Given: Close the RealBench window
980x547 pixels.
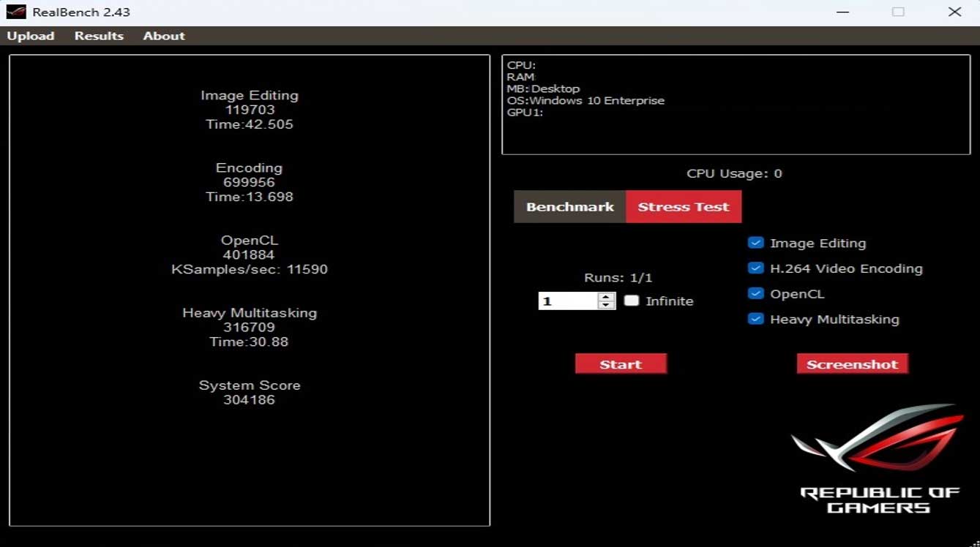Looking at the screenshot, I should pos(954,12).
